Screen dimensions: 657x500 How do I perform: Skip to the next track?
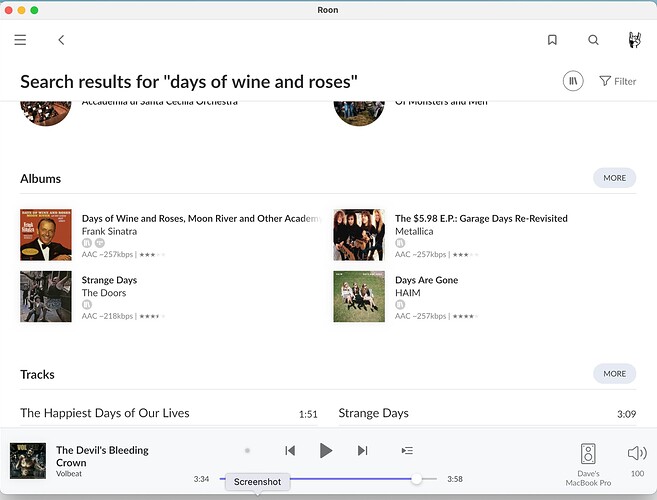[x=362, y=451]
